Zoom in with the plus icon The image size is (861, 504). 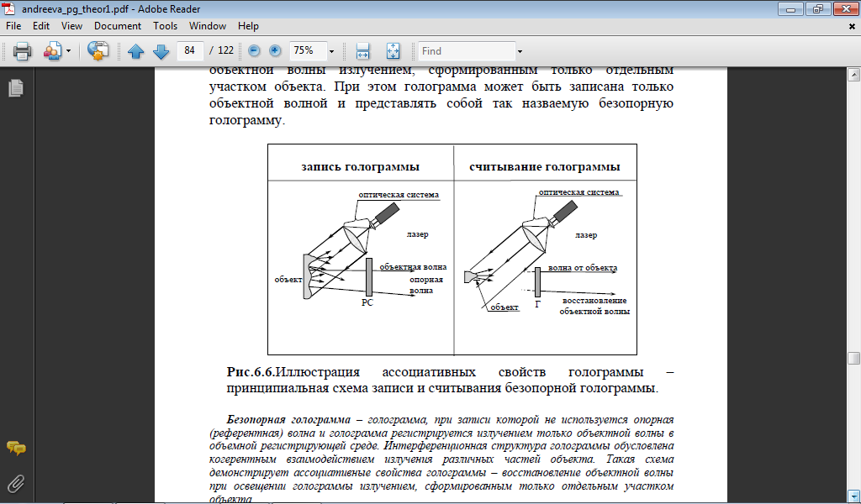[x=275, y=50]
